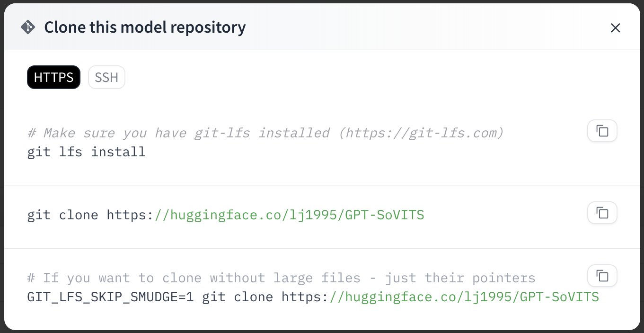The width and height of the screenshot is (644, 333).
Task: Click green huggingface.co URL in second command
Action: point(290,215)
